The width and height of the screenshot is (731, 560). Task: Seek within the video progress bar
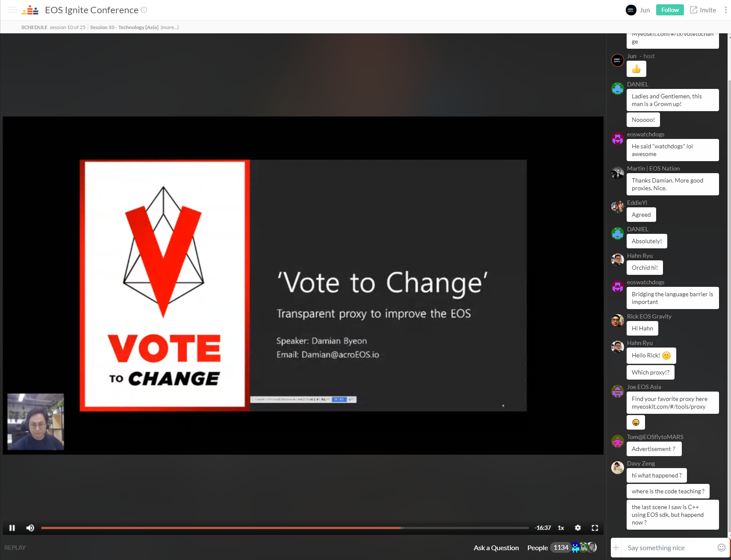[x=285, y=528]
